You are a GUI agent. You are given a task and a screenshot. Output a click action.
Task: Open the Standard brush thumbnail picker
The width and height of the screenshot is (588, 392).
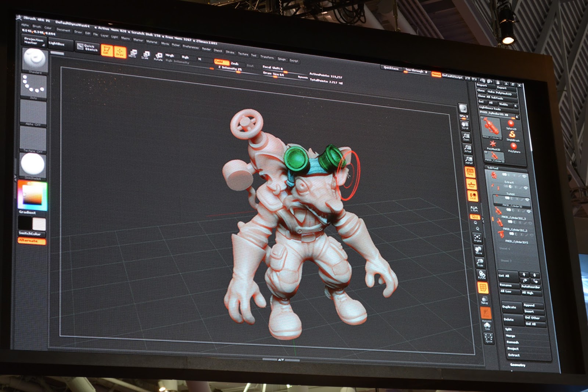(34, 60)
